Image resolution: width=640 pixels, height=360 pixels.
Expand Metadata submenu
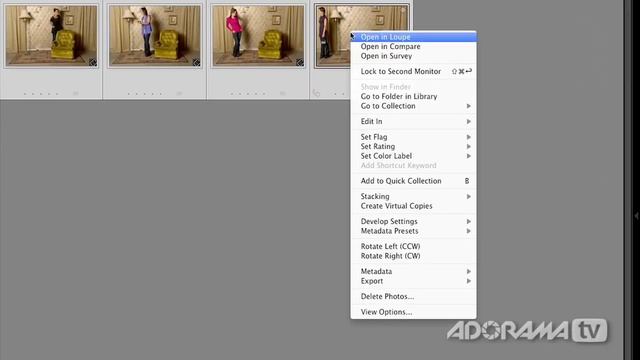(x=413, y=271)
